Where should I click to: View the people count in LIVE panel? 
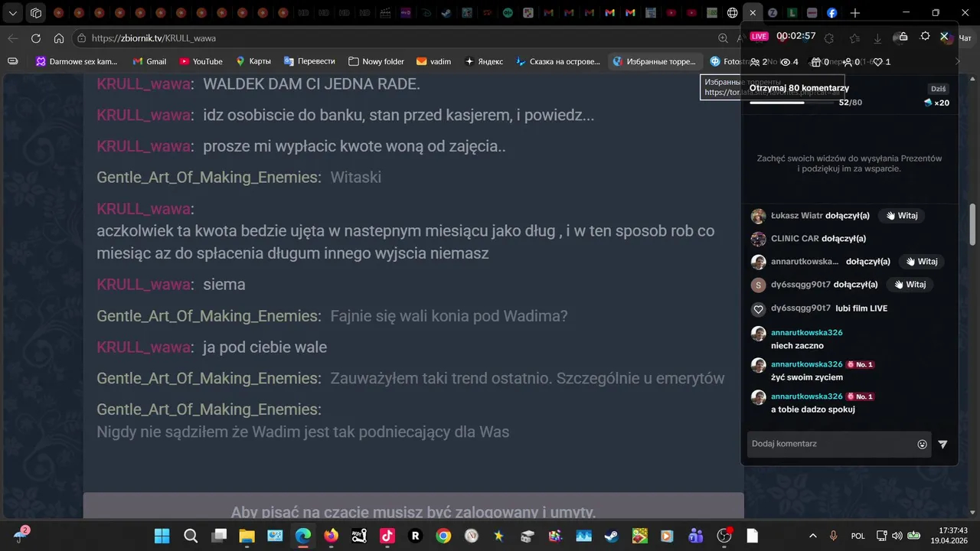(759, 62)
